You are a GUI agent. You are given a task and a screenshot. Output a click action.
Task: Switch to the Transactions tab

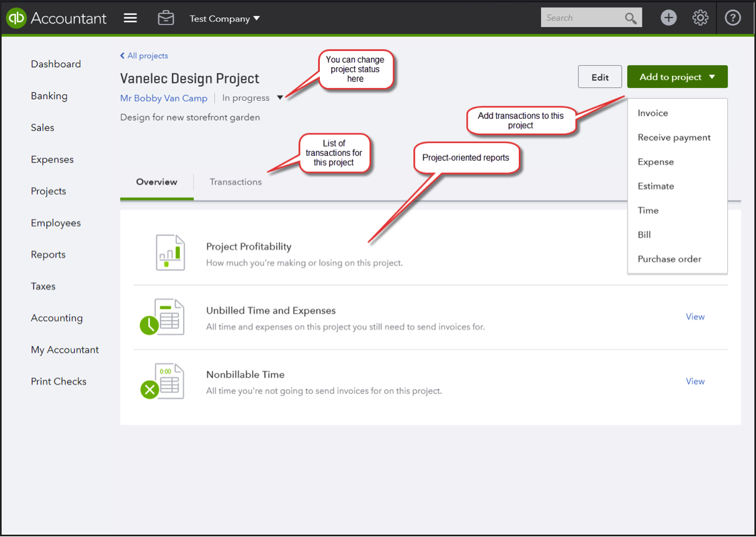pyautogui.click(x=235, y=181)
